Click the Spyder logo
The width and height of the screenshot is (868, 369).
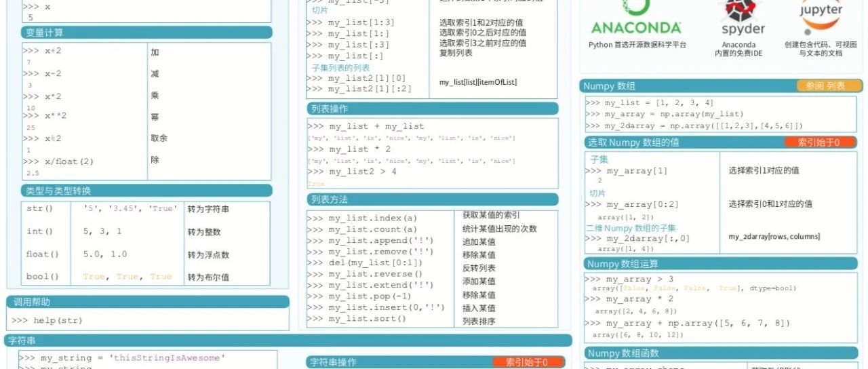[x=743, y=18]
